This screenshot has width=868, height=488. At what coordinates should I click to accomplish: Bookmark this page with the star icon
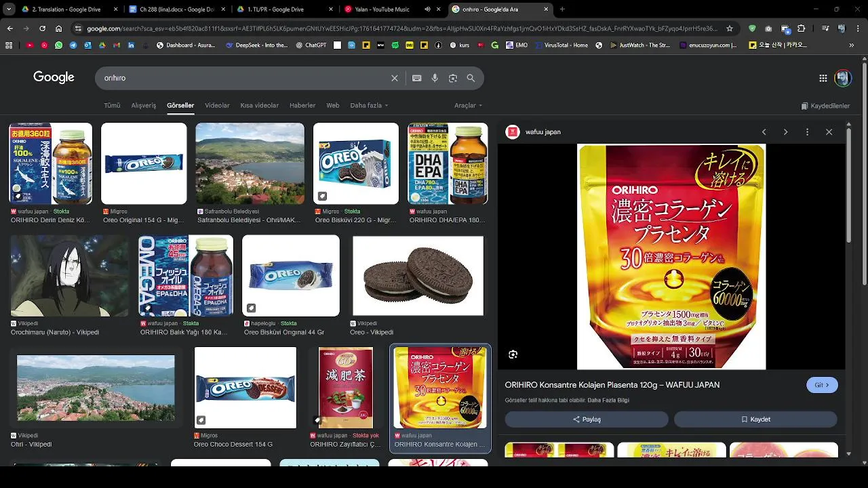coord(730,28)
